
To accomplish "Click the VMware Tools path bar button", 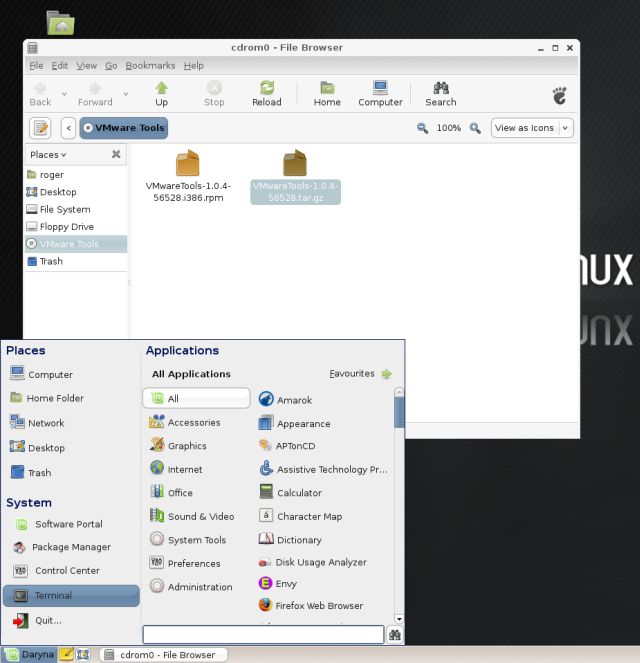I will coord(124,128).
